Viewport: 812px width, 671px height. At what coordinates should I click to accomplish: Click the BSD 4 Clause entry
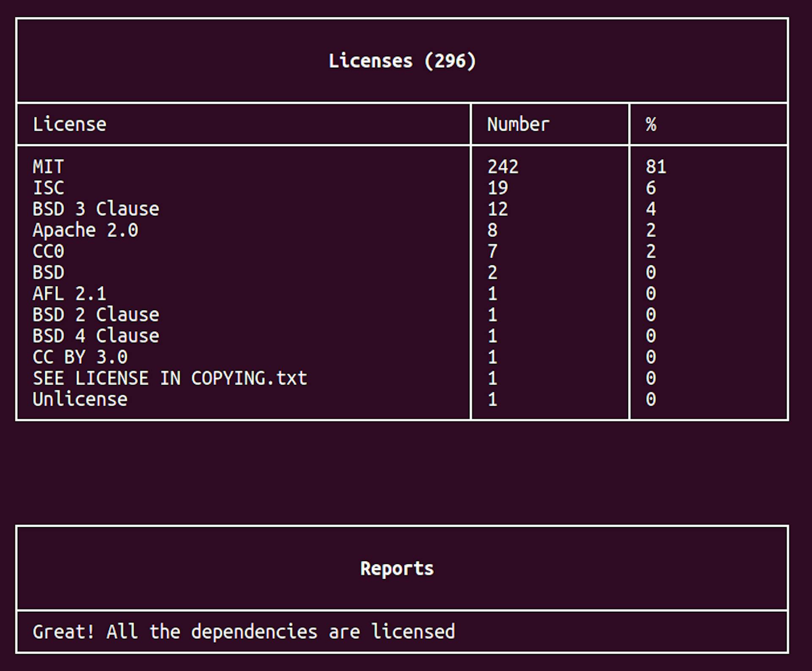tap(96, 336)
